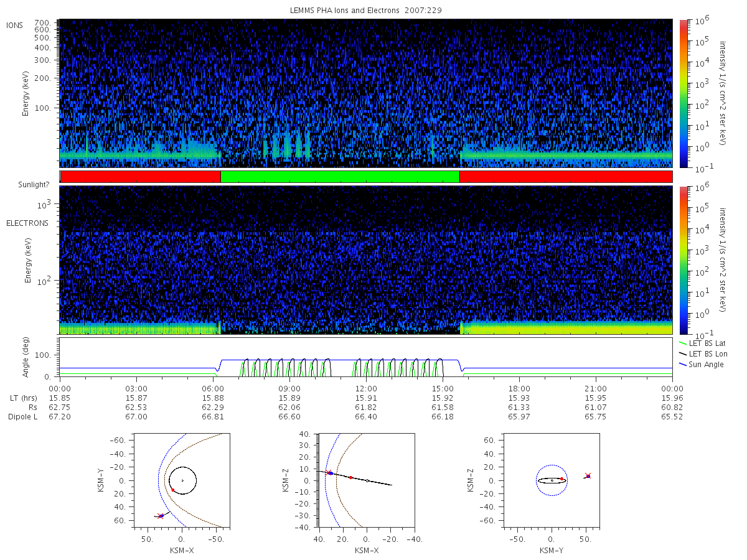The height and width of the screenshot is (560, 747).
Task: Click the 12:00 time axis label
Action: (x=366, y=387)
